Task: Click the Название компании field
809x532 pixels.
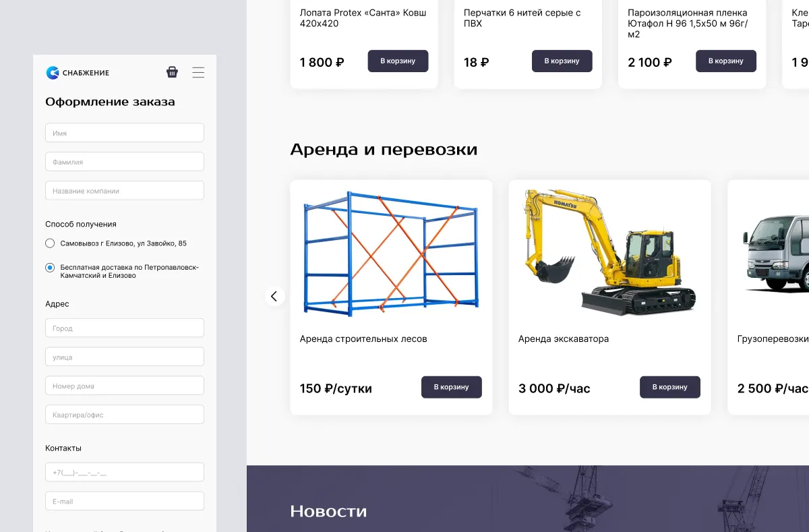Action: [124, 190]
